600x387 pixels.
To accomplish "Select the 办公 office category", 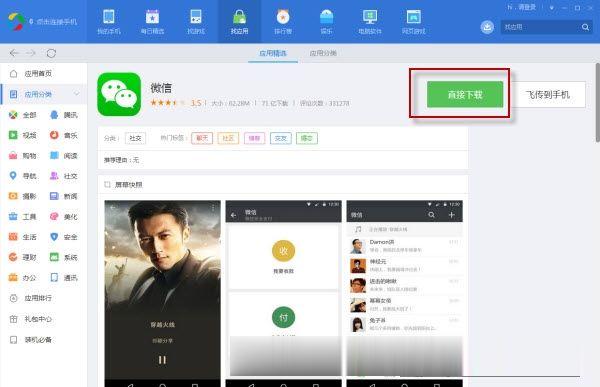I will (23, 278).
